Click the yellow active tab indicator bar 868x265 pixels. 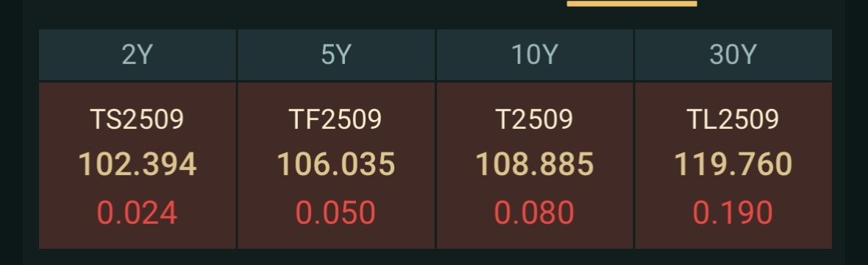[632, 4]
